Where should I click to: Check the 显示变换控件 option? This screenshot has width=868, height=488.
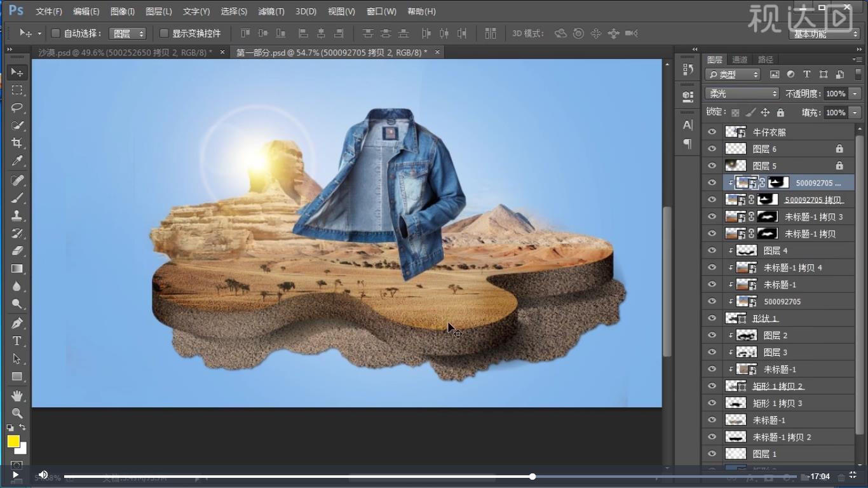click(x=164, y=33)
